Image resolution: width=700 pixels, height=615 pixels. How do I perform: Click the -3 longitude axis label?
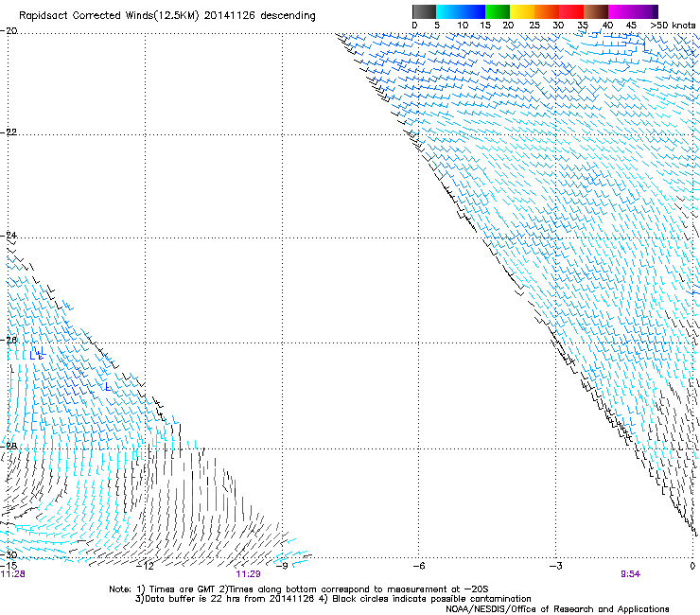tap(555, 566)
